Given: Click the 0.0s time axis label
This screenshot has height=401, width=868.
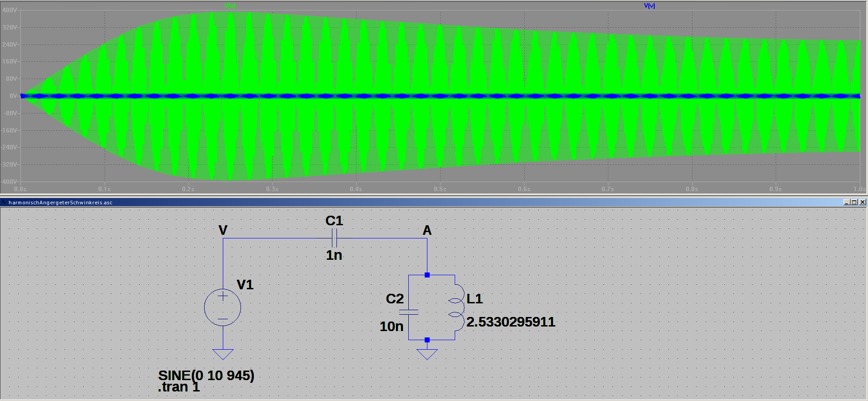Looking at the screenshot, I should tap(20, 189).
